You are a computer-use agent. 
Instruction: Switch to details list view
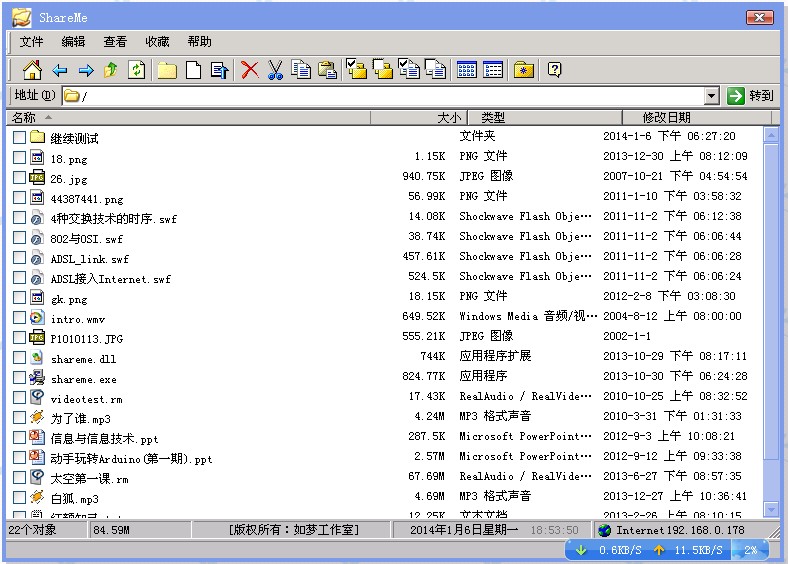493,70
